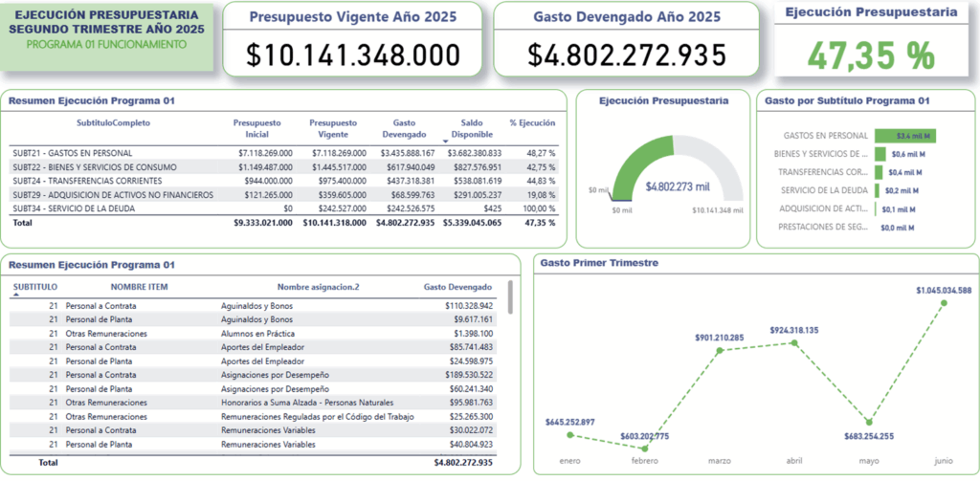Viewport: 980px width, 481px height.
Task: Click the Gasto Devengado header in lower table
Action: point(457,287)
